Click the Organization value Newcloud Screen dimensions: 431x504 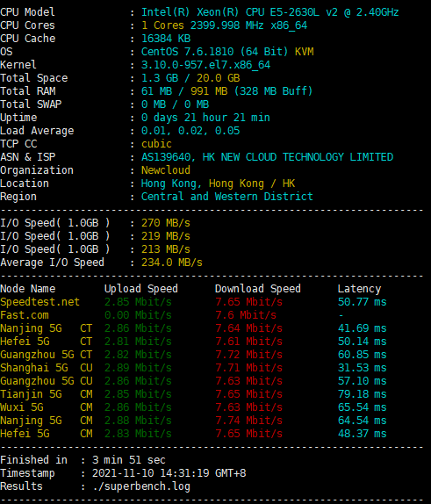pyautogui.click(x=166, y=170)
